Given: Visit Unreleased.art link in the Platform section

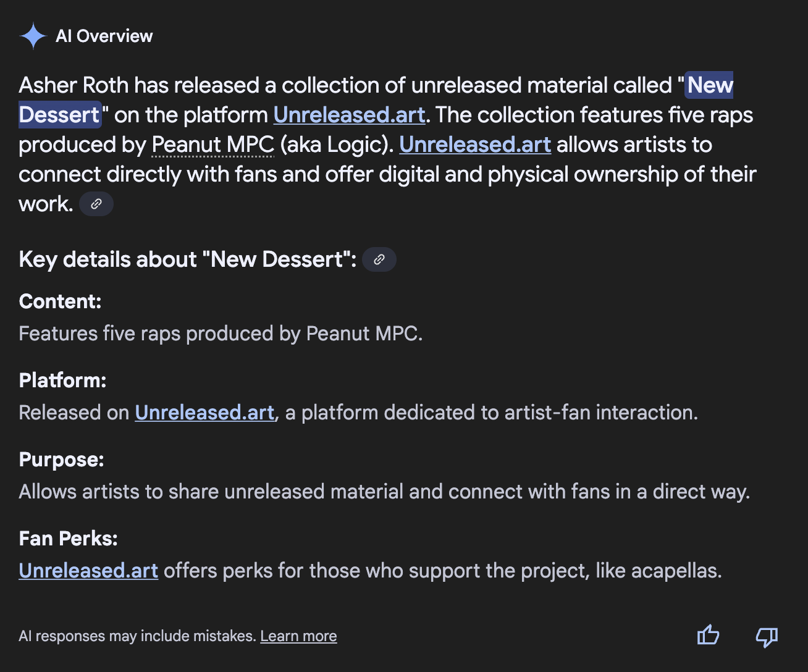Looking at the screenshot, I should pos(204,413).
